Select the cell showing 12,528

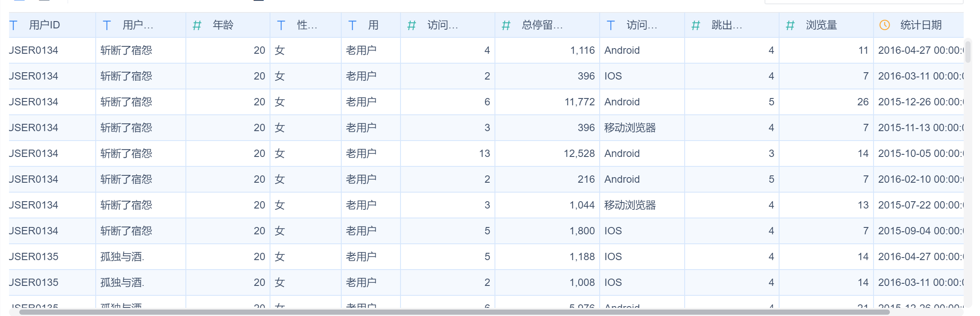(x=579, y=153)
